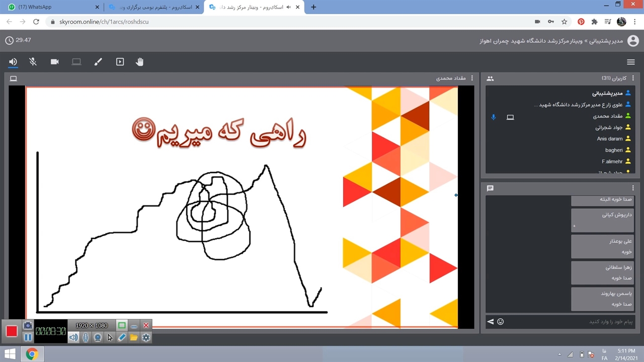This screenshot has height=362, width=644.
Task: Open Chrome from the Windows taskbar
Action: point(32,354)
